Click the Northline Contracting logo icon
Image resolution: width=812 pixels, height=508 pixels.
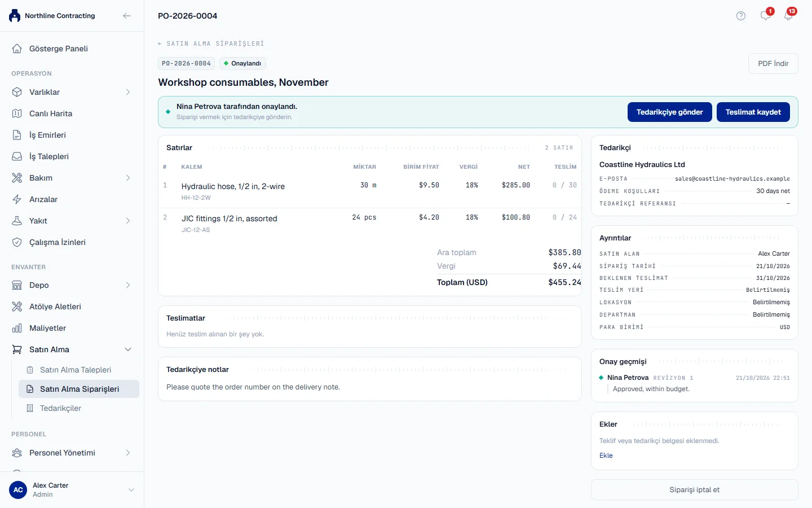coord(15,16)
